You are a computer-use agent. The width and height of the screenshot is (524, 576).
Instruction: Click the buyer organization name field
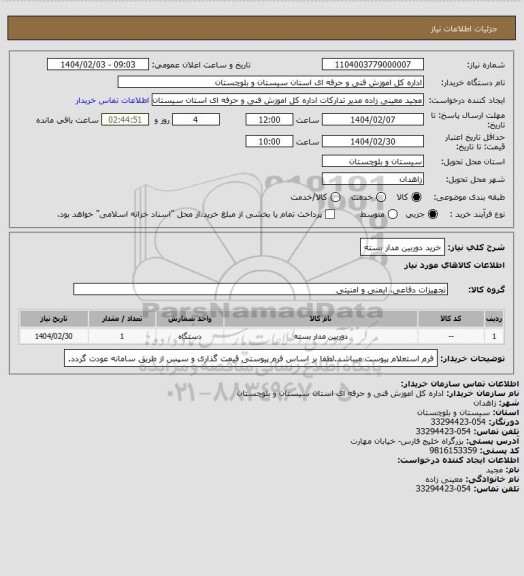tap(270, 82)
